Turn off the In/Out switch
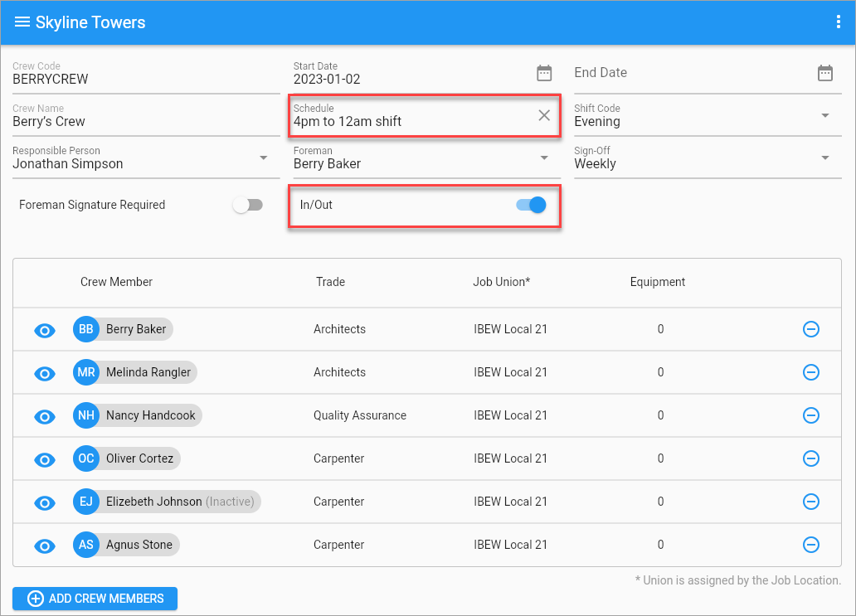The image size is (856, 616). click(x=531, y=205)
